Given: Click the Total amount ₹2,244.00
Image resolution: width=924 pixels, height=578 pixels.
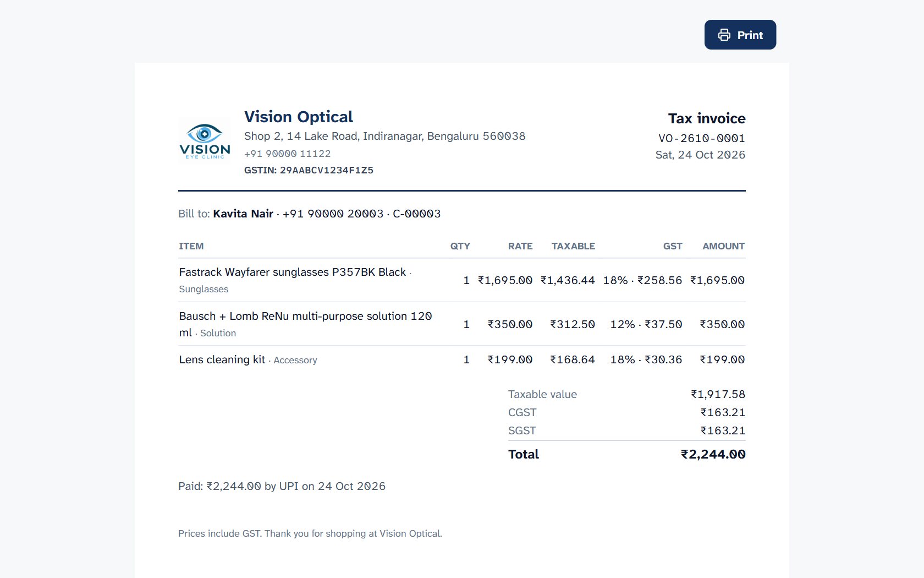Looking at the screenshot, I should tap(713, 454).
